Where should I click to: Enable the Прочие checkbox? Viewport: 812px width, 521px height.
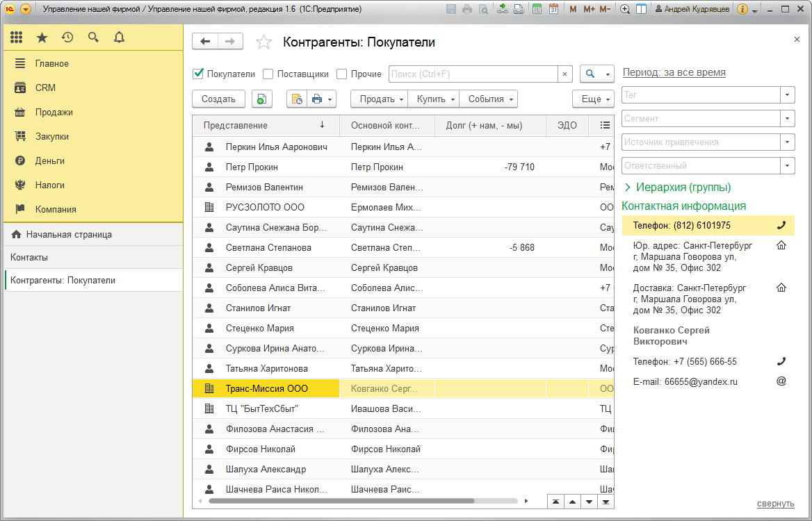point(341,74)
